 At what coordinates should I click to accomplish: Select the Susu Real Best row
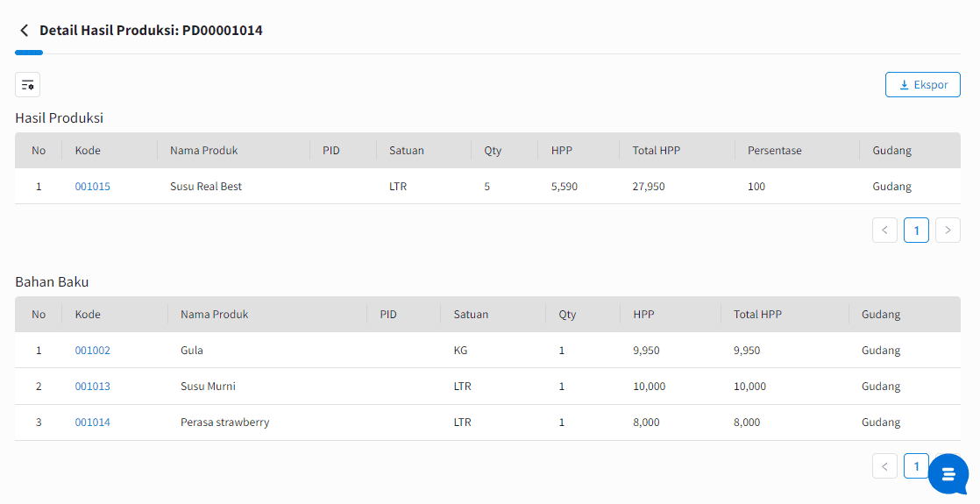(x=487, y=187)
